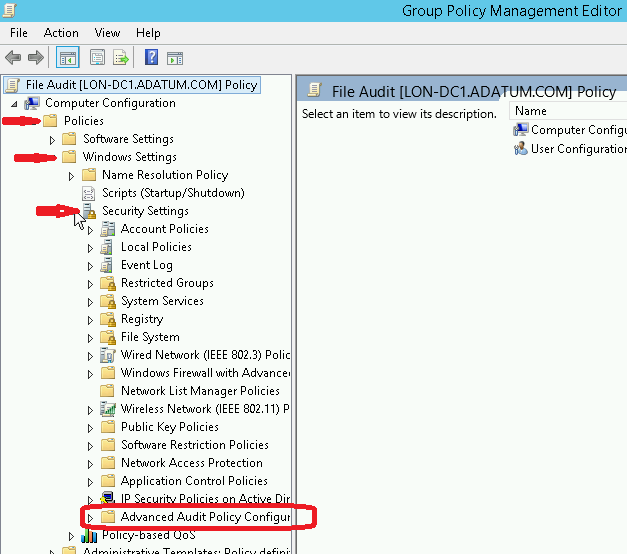The width and height of the screenshot is (627, 554).
Task: Select File System tree item
Action: (150, 337)
